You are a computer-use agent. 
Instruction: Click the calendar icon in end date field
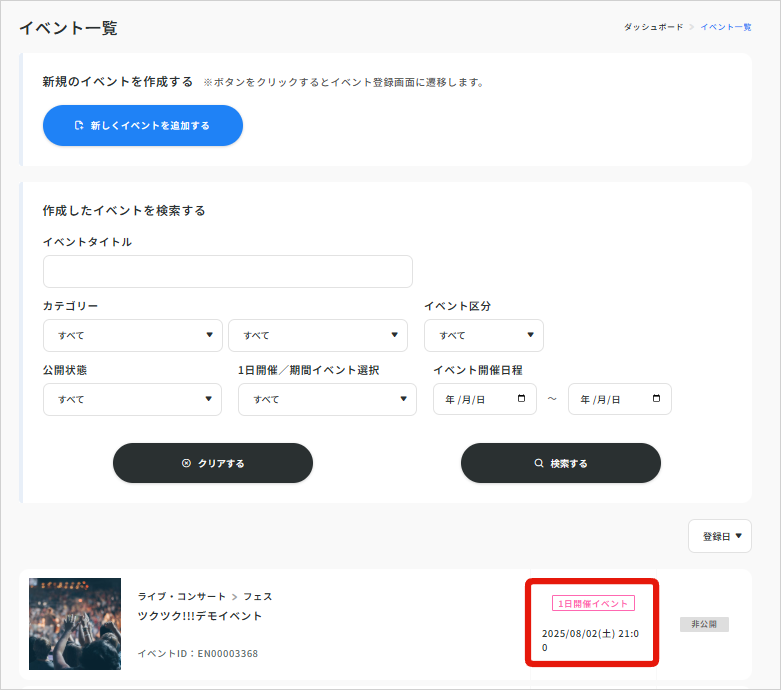[656, 399]
